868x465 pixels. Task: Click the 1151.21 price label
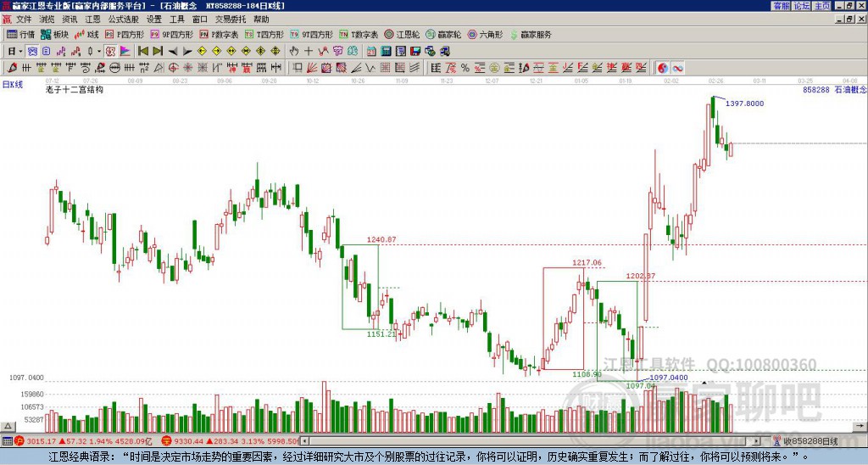[381, 333]
